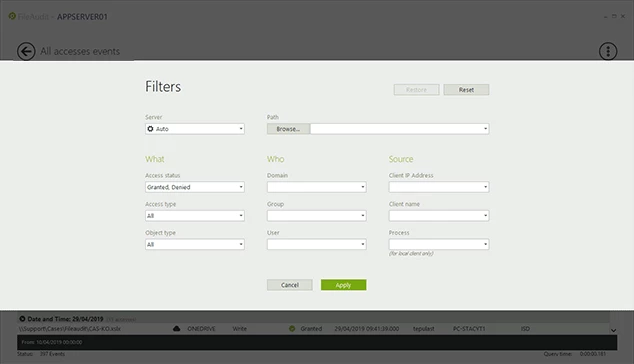This screenshot has width=634, height=364.
Task: Expand the Object type dropdown
Action: click(195, 244)
